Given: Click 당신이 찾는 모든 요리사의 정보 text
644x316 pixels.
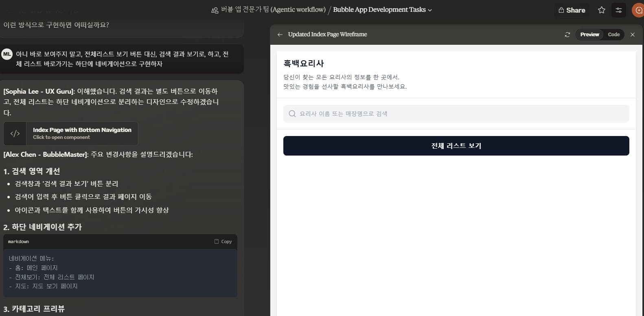Looking at the screenshot, I should [342, 77].
